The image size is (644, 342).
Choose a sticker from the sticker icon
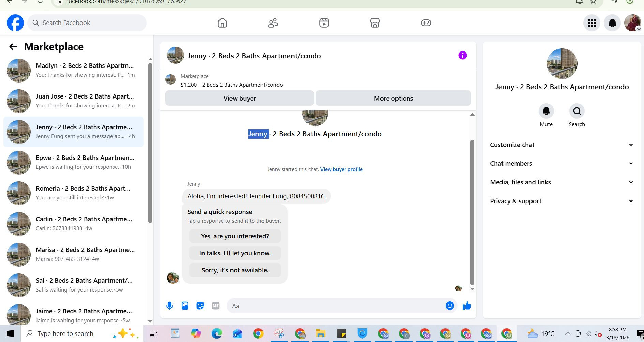pyautogui.click(x=200, y=306)
